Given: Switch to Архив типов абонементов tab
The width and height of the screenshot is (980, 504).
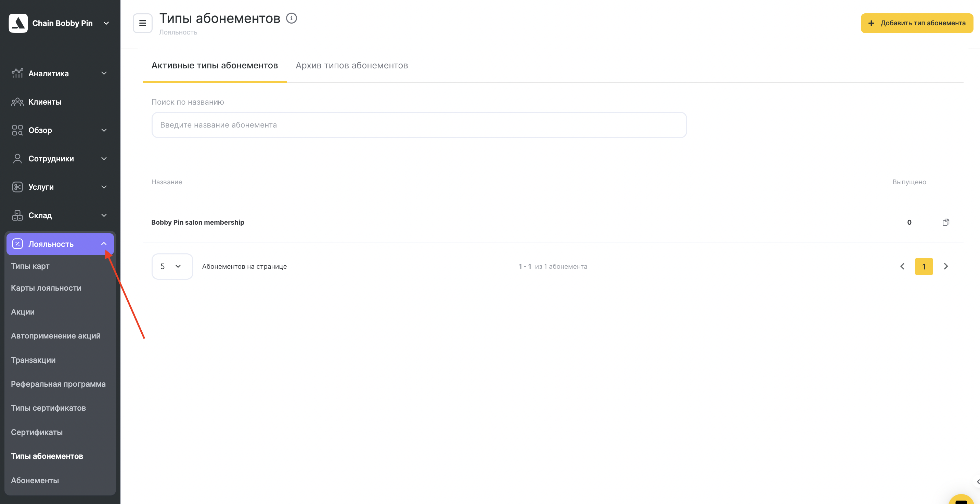Looking at the screenshot, I should [x=352, y=65].
